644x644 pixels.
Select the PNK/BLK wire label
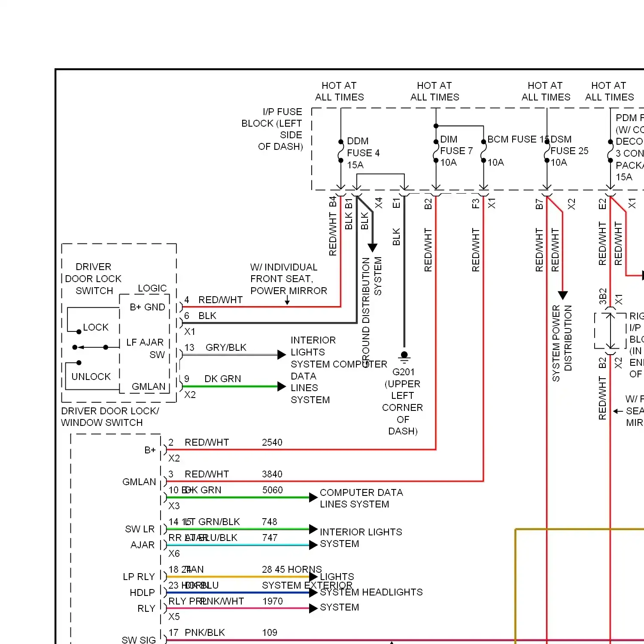point(205,632)
